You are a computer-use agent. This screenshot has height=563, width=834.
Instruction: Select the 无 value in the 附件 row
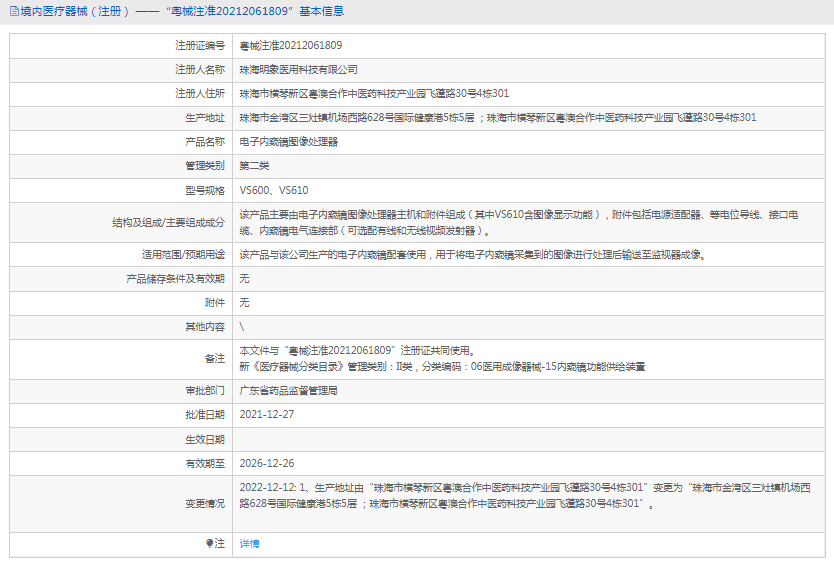click(244, 303)
